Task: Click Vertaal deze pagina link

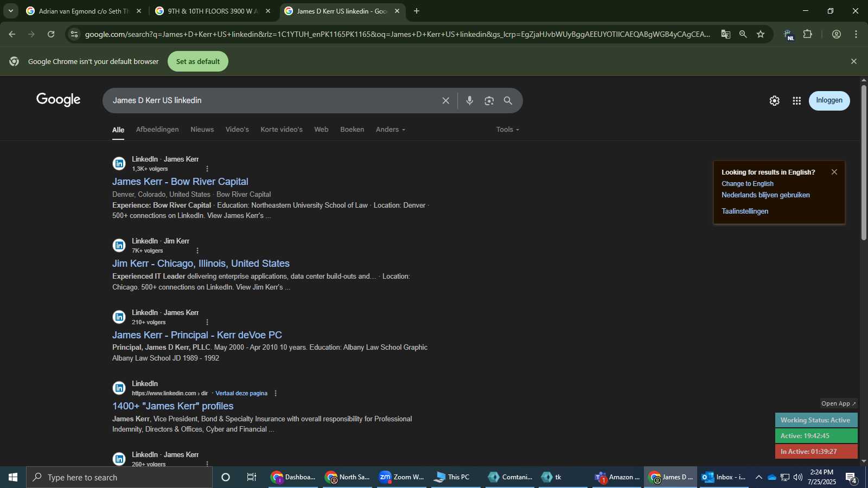Action: (241, 393)
